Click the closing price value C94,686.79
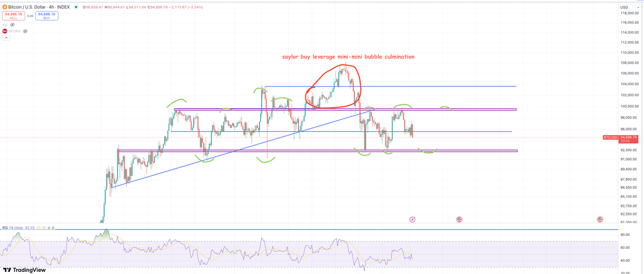This screenshot has width=644, height=274. click(x=159, y=7)
